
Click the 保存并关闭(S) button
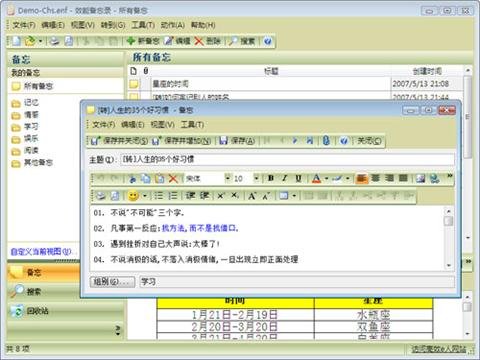[x=119, y=141]
